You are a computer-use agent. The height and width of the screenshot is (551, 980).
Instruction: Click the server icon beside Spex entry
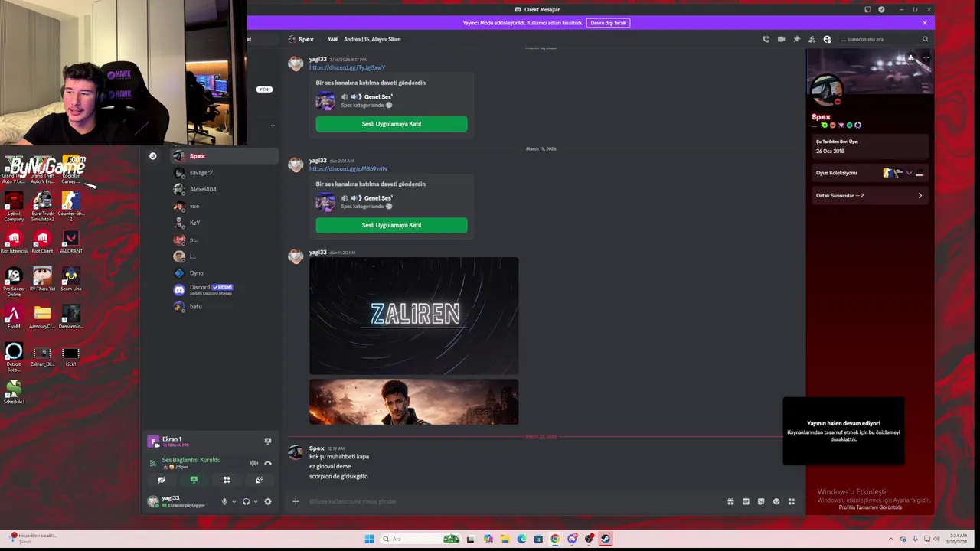pyautogui.click(x=152, y=156)
